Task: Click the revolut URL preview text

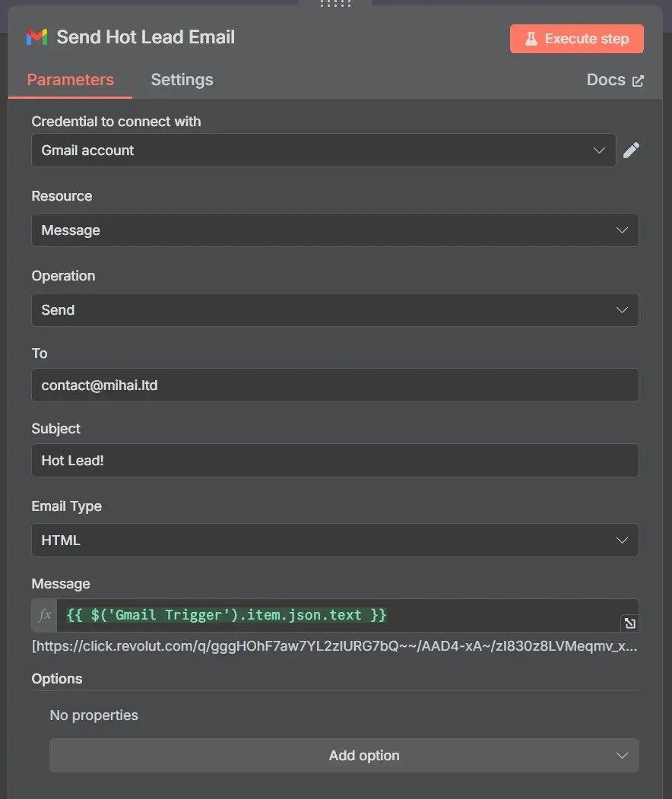Action: coord(334,647)
